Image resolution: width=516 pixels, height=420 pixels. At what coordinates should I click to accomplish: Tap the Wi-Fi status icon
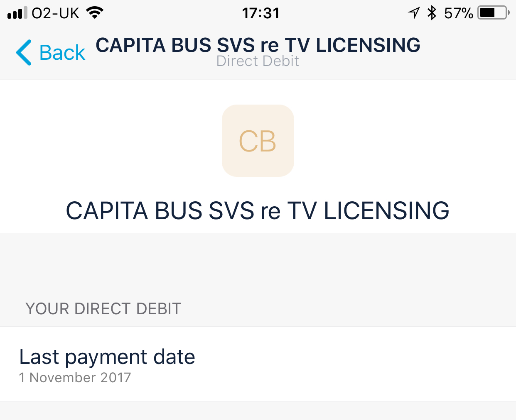pyautogui.click(x=95, y=13)
